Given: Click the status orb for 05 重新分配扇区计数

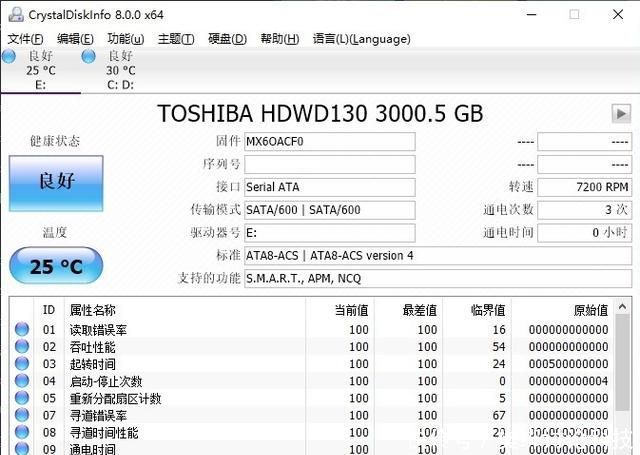Looking at the screenshot, I should click(x=22, y=397).
